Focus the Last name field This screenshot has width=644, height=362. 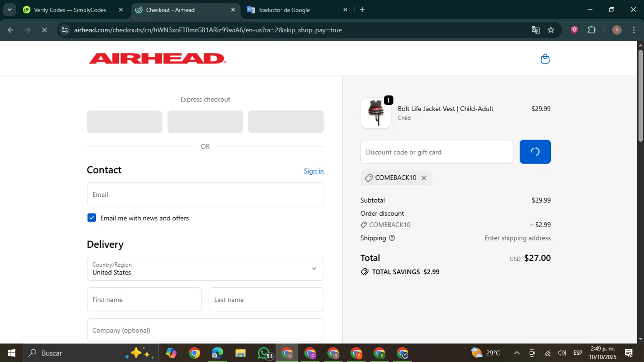click(266, 299)
